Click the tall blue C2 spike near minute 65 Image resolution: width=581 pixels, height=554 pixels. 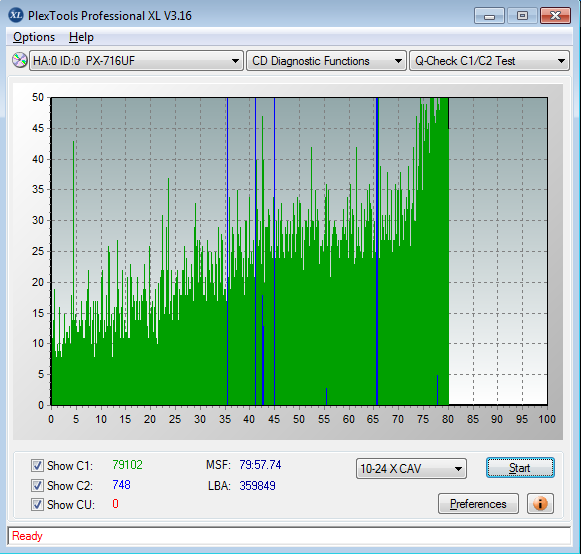click(x=377, y=251)
